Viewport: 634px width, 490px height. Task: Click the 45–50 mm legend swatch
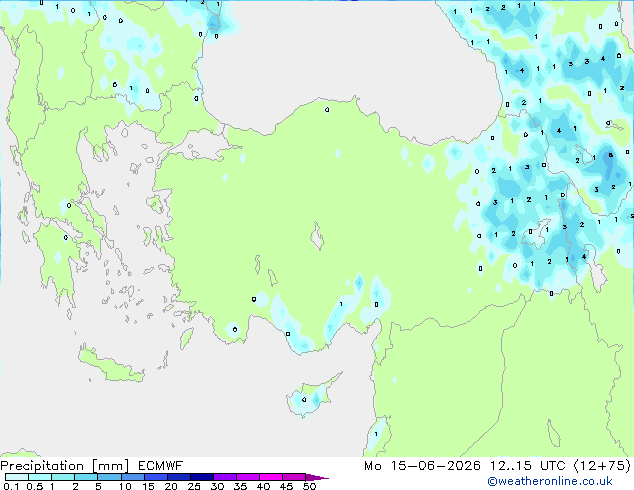(x=294, y=477)
